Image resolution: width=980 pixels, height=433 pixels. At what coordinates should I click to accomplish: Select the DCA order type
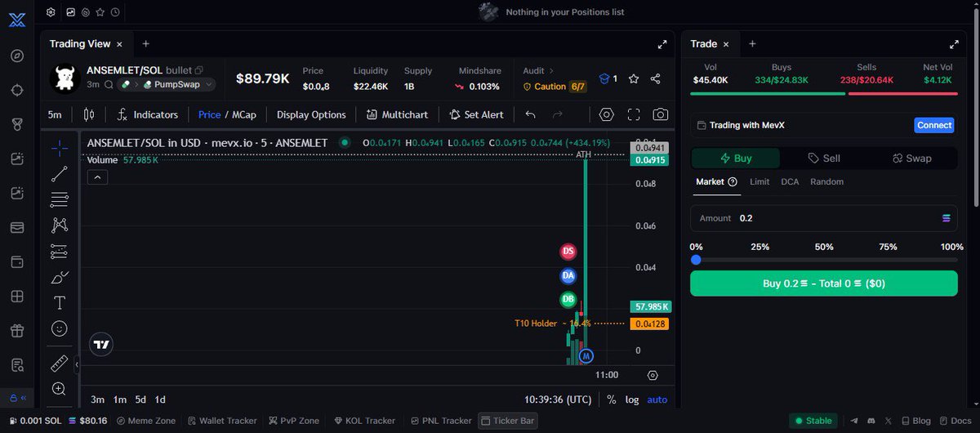(x=790, y=181)
